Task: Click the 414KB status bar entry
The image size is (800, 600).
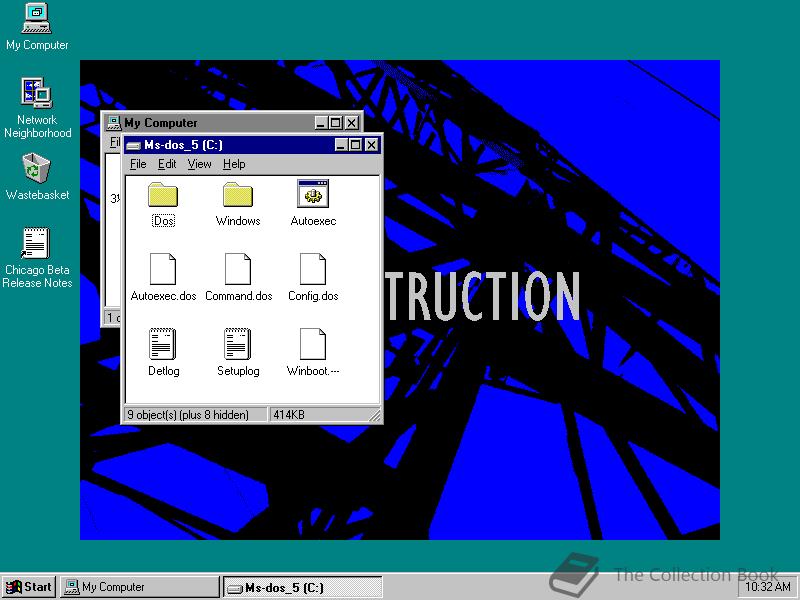Action: (289, 415)
